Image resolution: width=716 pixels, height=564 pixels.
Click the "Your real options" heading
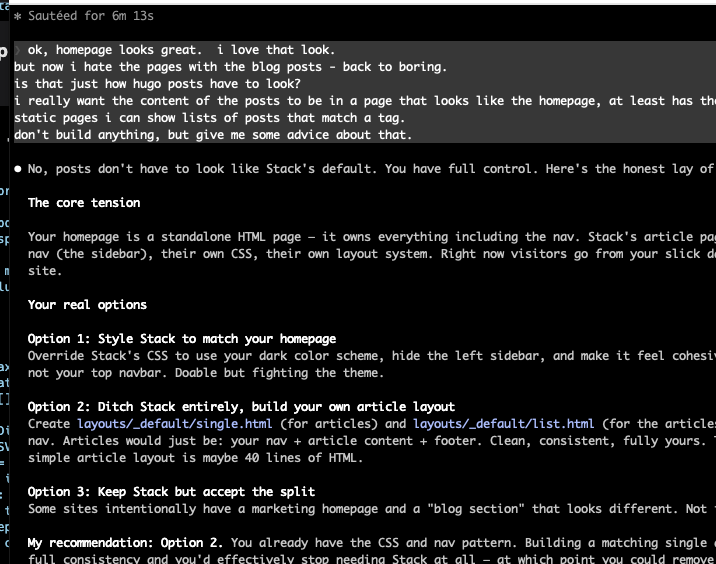[x=87, y=305]
